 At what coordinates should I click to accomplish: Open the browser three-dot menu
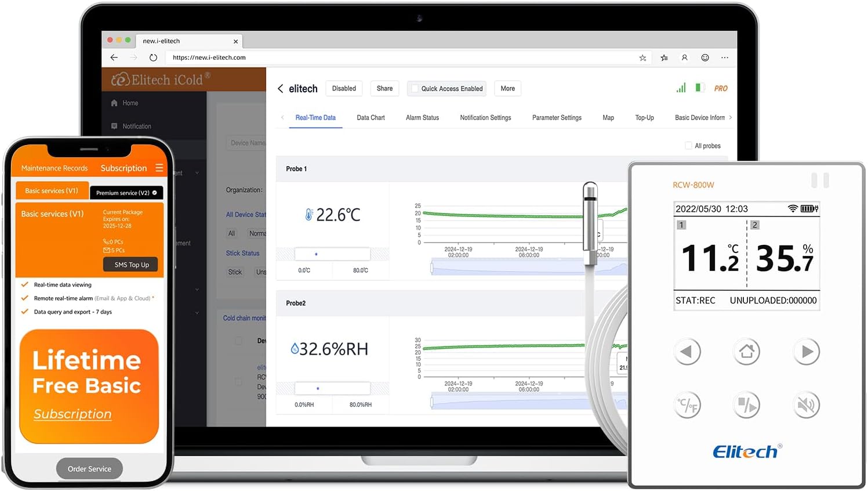point(725,57)
